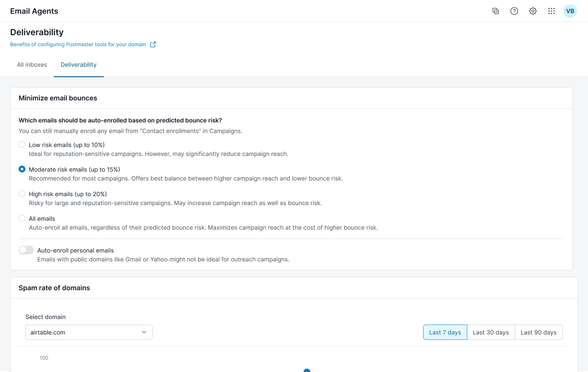Open the help question mark icon
This screenshot has height=372, width=588.
point(514,11)
